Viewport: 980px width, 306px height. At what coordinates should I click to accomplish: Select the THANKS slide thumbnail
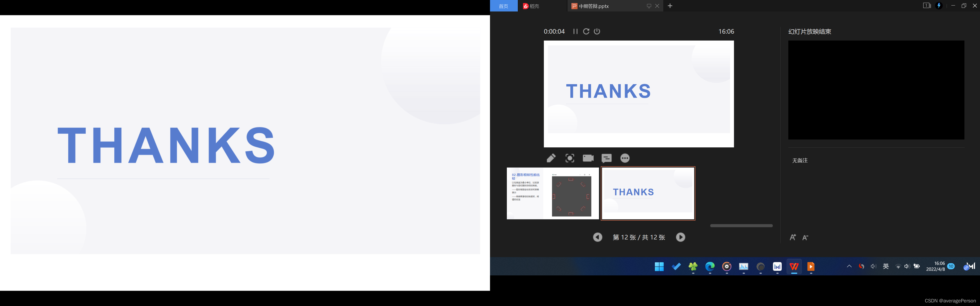(648, 194)
